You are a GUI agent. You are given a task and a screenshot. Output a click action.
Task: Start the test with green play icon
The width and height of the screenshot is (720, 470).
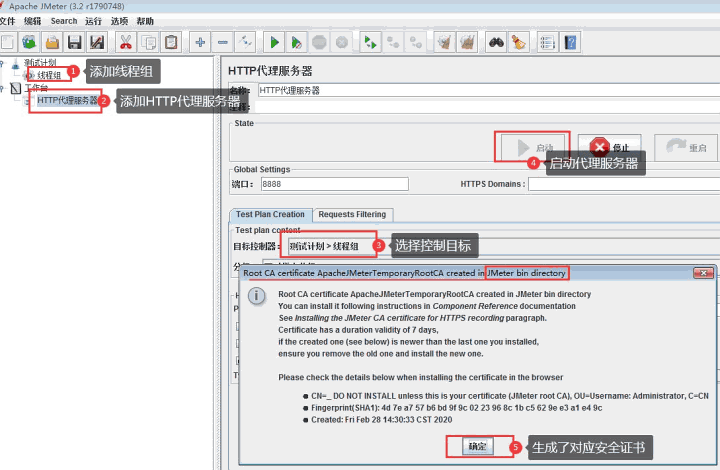pos(274,43)
